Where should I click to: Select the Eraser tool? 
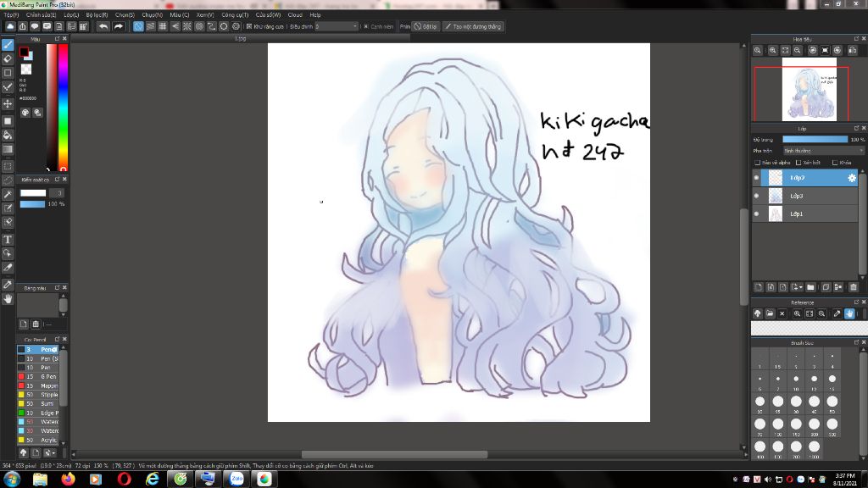point(8,58)
